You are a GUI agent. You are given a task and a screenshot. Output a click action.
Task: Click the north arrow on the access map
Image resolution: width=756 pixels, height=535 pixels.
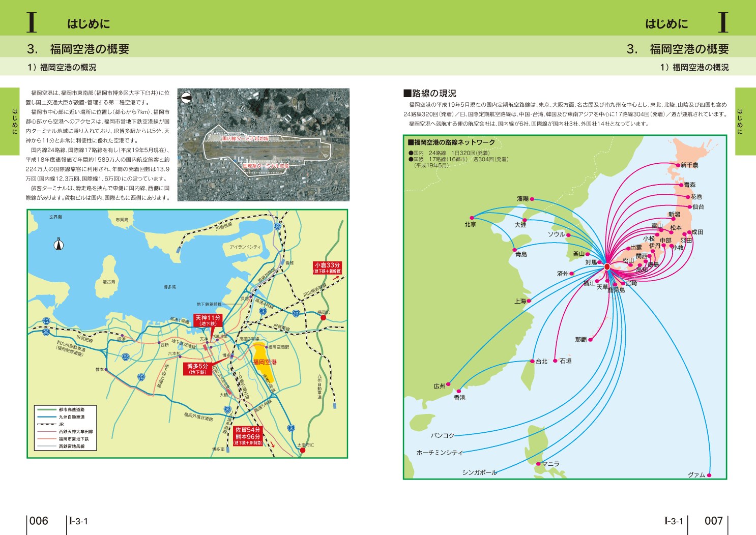click(x=59, y=245)
